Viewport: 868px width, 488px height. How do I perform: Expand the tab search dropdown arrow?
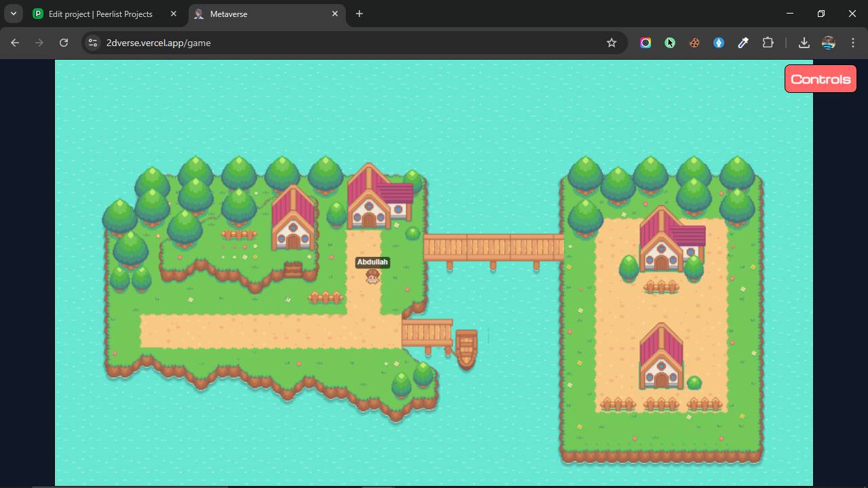coord(14,14)
